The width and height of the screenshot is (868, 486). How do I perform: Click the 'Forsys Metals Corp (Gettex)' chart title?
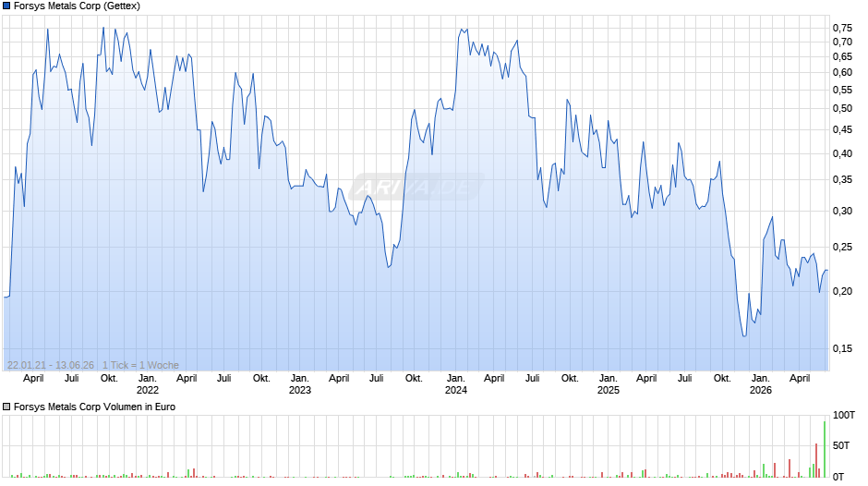(77, 6)
